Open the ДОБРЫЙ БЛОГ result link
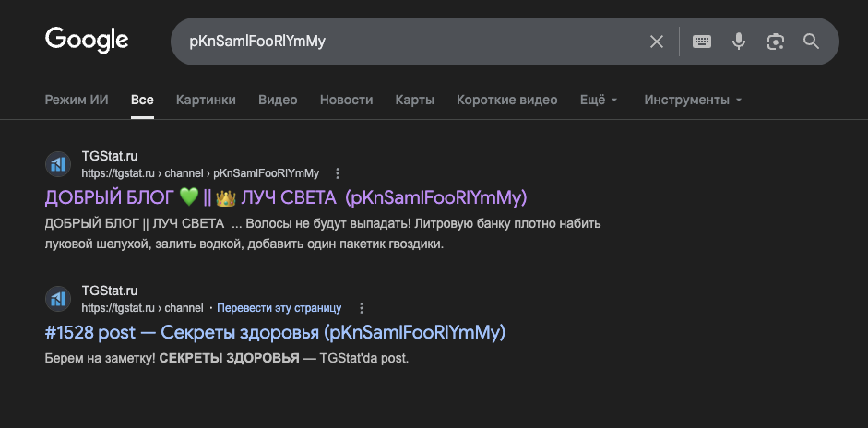Viewport: 868px width, 428px height. pyautogui.click(x=285, y=197)
